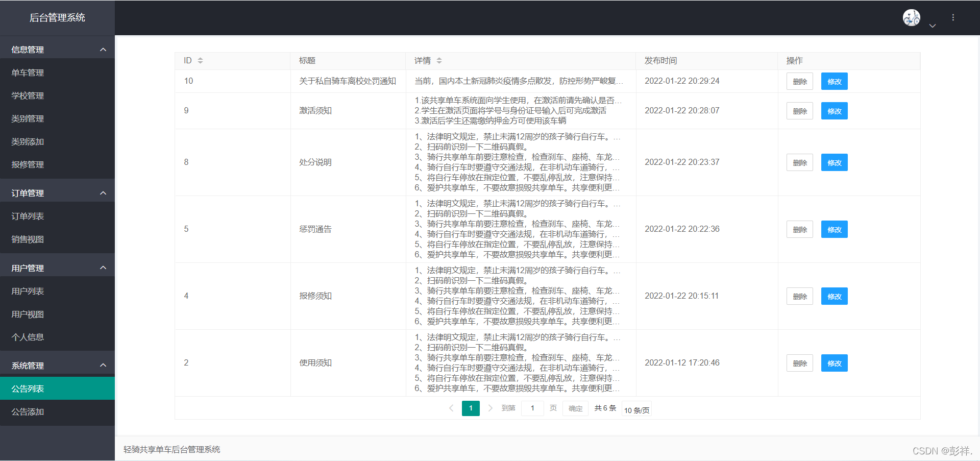The height and width of the screenshot is (461, 980).
Task: Click the detail text starting 当前，国内本土新冠
Action: click(519, 81)
